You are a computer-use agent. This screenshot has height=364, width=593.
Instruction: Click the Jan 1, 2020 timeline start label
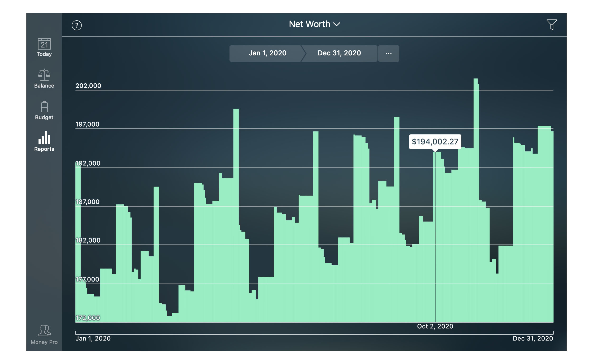point(93,338)
